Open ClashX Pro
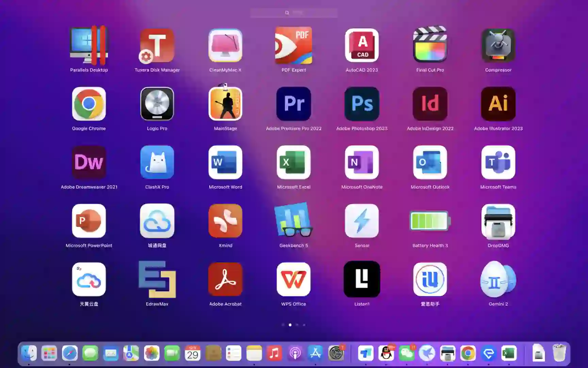Screen dimensions: 588x368 pos(157,163)
